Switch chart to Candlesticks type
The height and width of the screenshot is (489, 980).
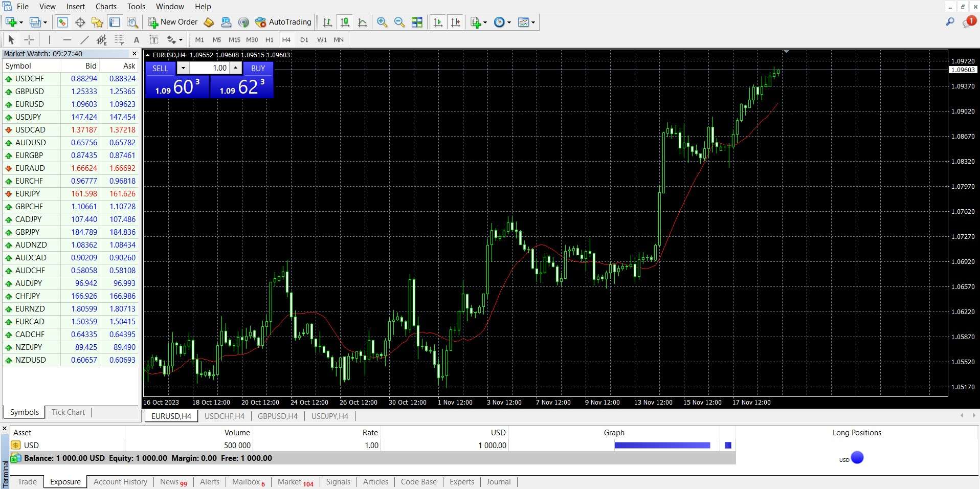click(345, 22)
